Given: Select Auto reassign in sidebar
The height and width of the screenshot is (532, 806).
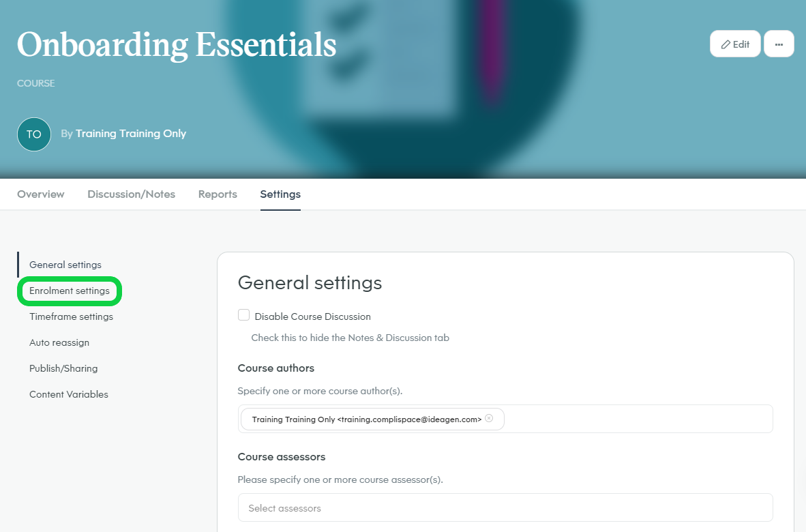Looking at the screenshot, I should 59,343.
